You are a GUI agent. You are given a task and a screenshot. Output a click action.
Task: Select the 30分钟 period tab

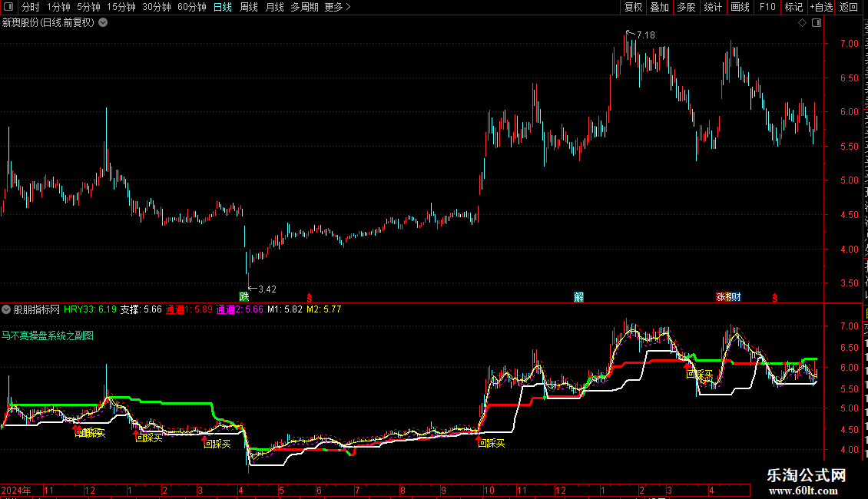tap(157, 7)
